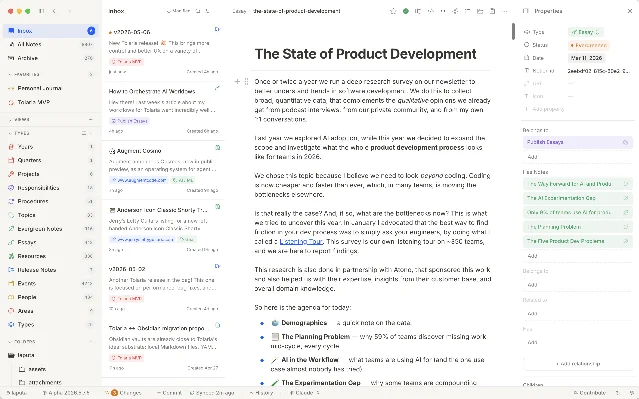Go forward with the right arrow
The width and height of the screenshot is (639, 399).
[70, 11]
